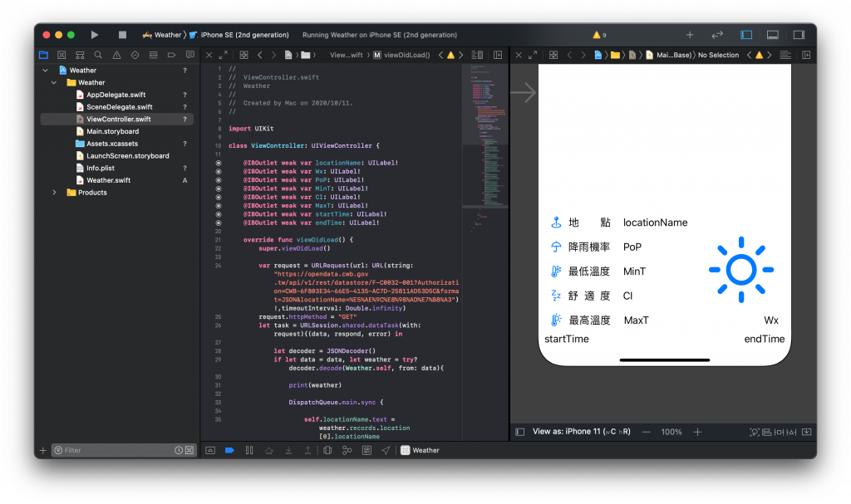Click the Filter field in navigator
The width and height of the screenshot is (851, 504).
tap(123, 450)
